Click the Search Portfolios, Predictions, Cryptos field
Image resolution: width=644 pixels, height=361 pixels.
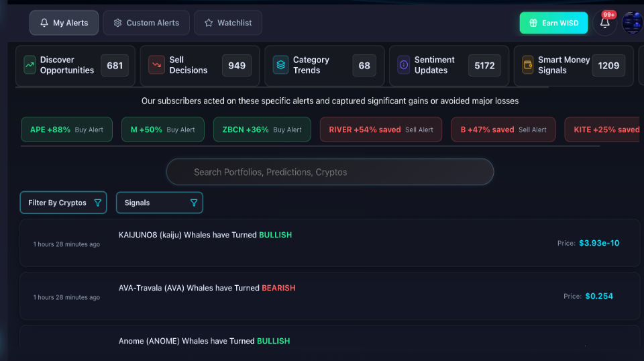(x=329, y=172)
